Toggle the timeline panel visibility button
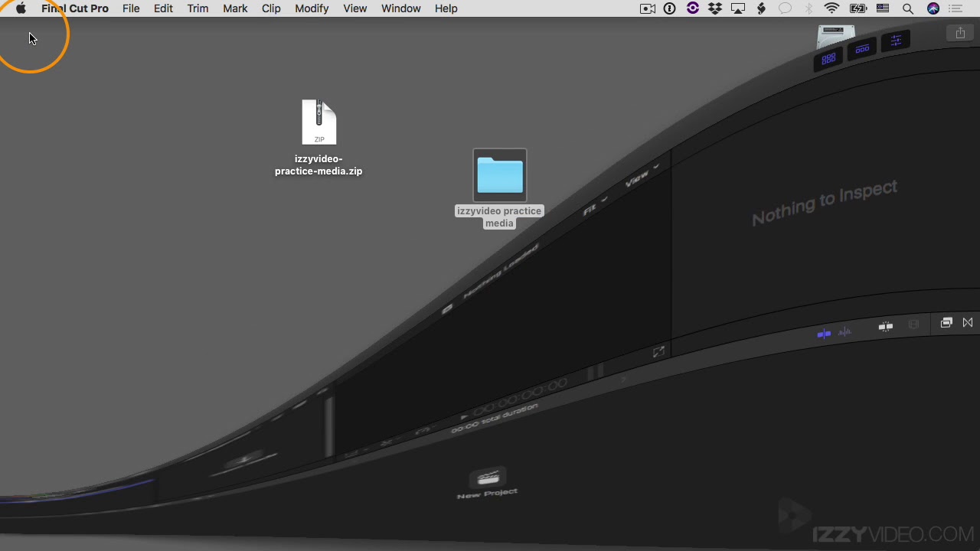This screenshot has height=551, width=980. coord(862,50)
